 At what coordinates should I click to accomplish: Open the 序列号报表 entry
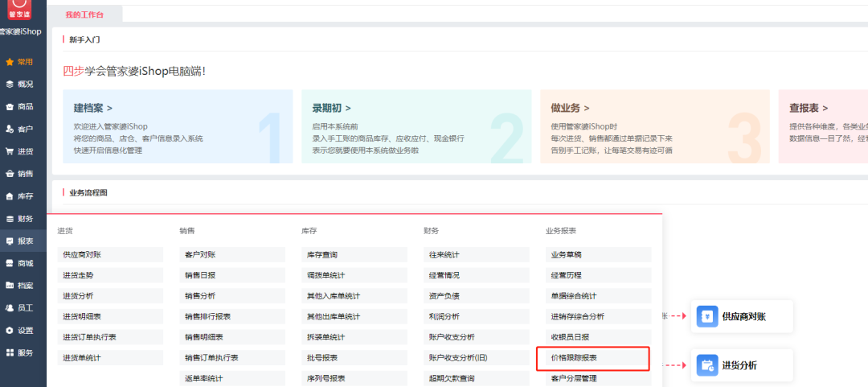(354, 378)
